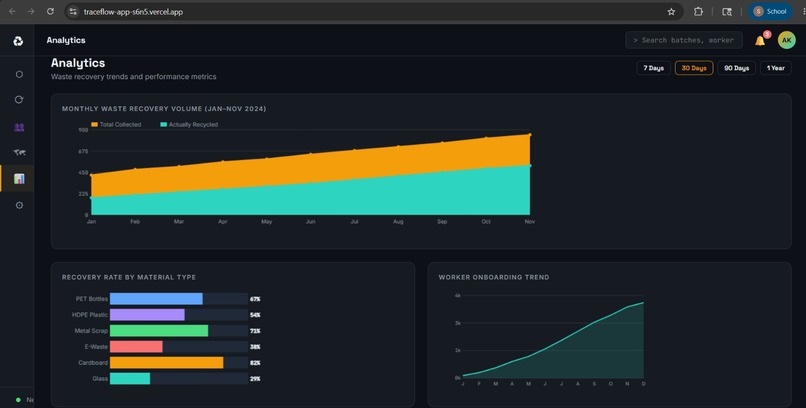Go back with the browser arrow

coord(12,11)
